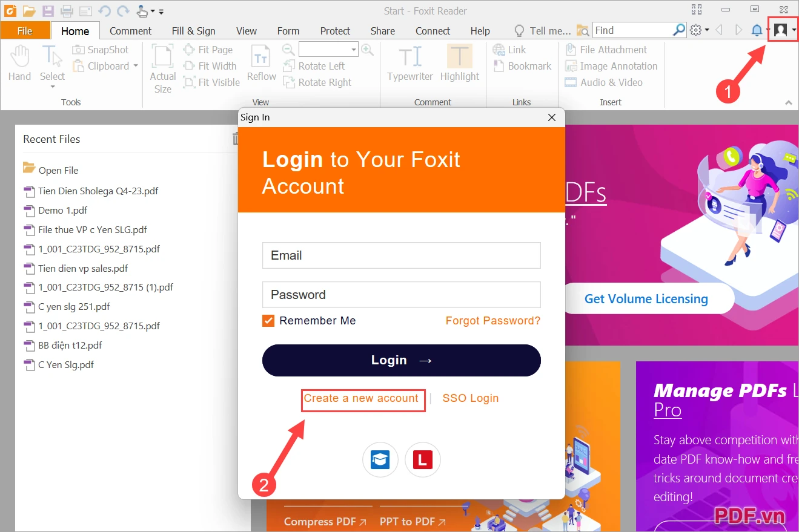Click the user profile avatar icon

(781, 30)
